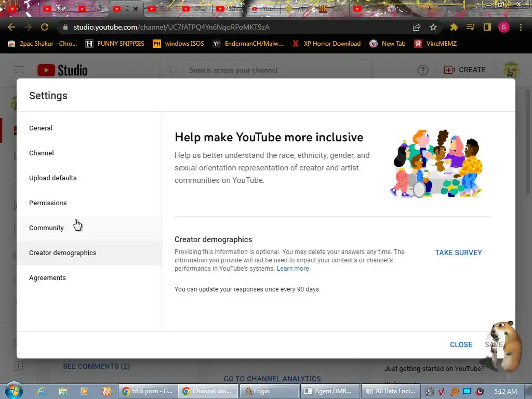Open EndermanCH/Malw... bookmark
Screen dimensions: 532x399
point(248,44)
